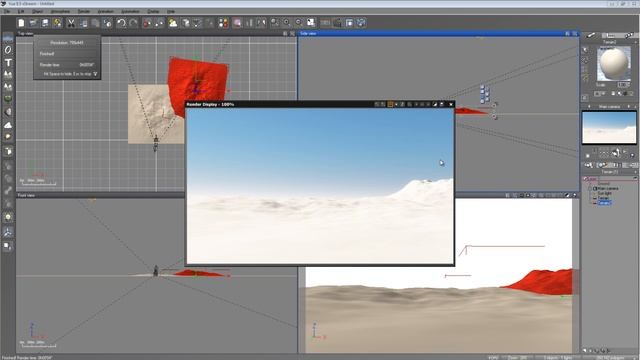
Task: Select the light bulb tool
Action: click(x=8, y=217)
